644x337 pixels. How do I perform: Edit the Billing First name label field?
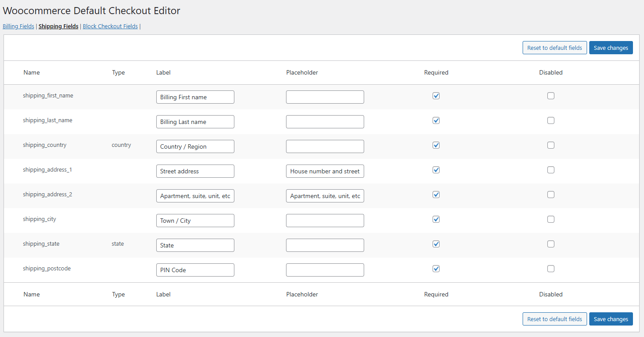pyautogui.click(x=195, y=97)
